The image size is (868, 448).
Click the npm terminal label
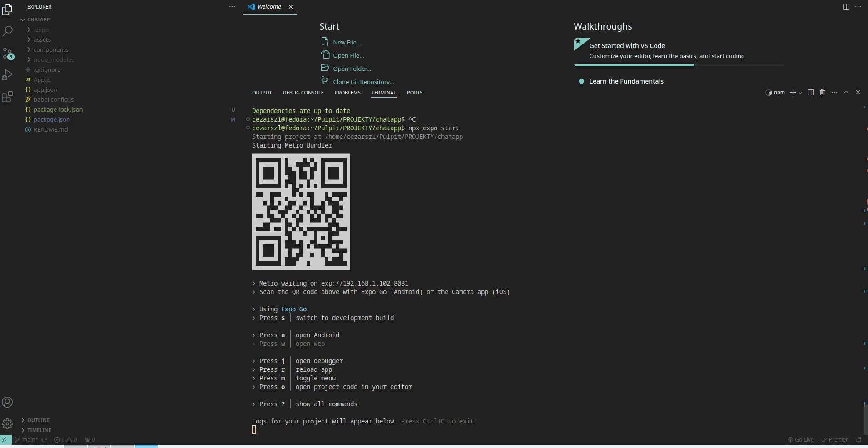click(775, 93)
